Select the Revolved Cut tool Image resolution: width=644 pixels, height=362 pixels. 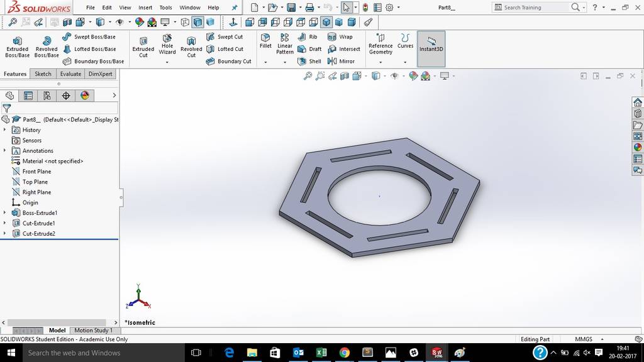pos(191,47)
